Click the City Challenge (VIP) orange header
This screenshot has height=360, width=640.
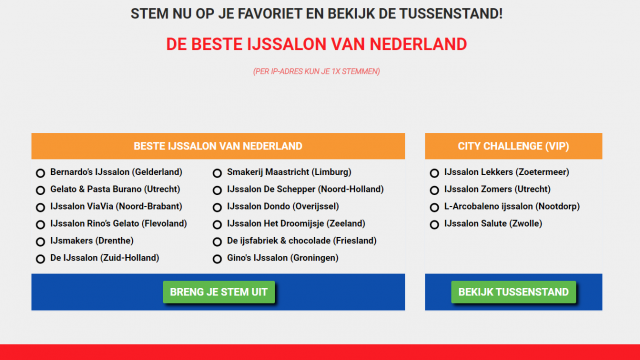(x=513, y=146)
